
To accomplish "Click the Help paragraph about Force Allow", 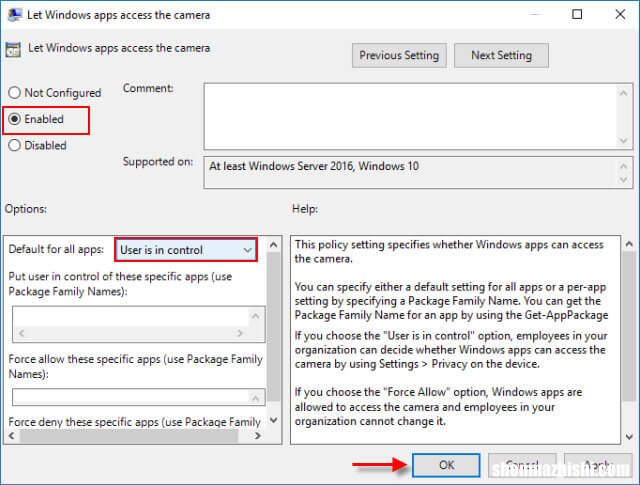I will coord(438,407).
